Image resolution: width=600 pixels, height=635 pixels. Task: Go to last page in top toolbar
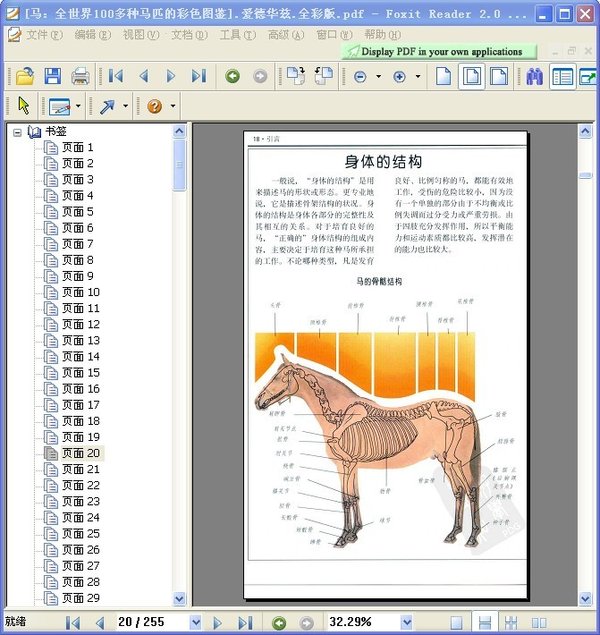[x=199, y=76]
